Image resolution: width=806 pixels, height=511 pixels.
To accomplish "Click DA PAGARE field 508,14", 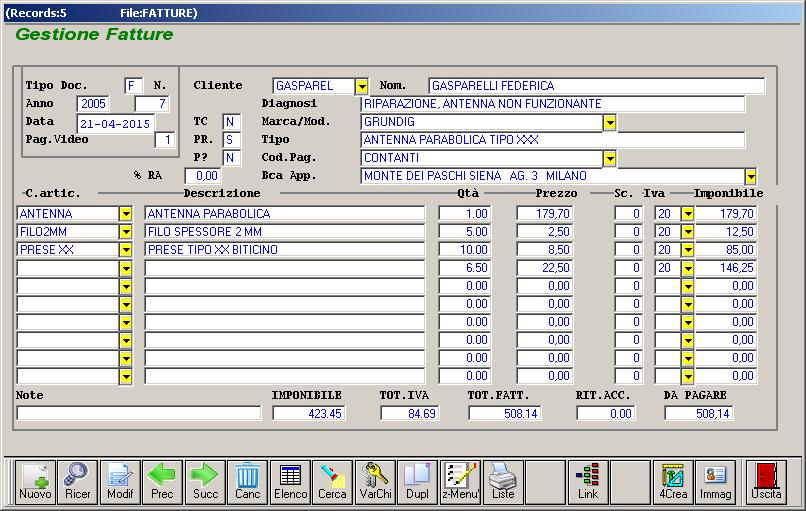I will (699, 413).
